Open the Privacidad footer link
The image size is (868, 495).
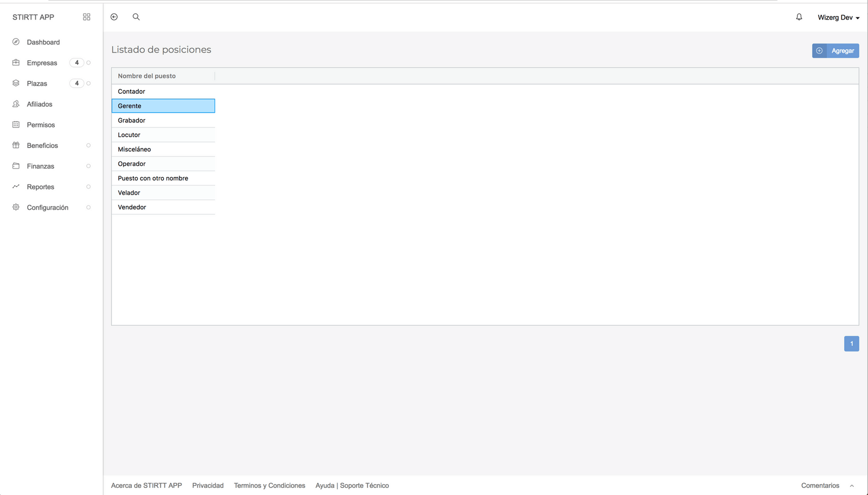tap(208, 485)
